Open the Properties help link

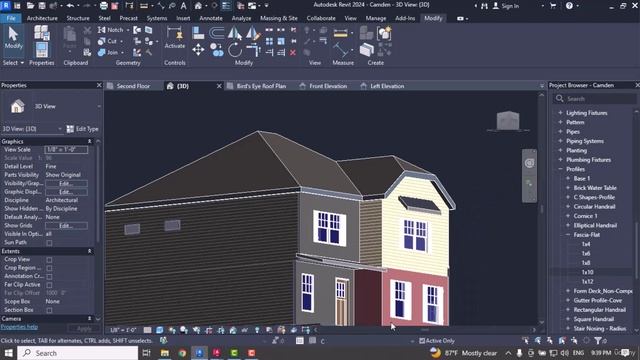click(19, 327)
